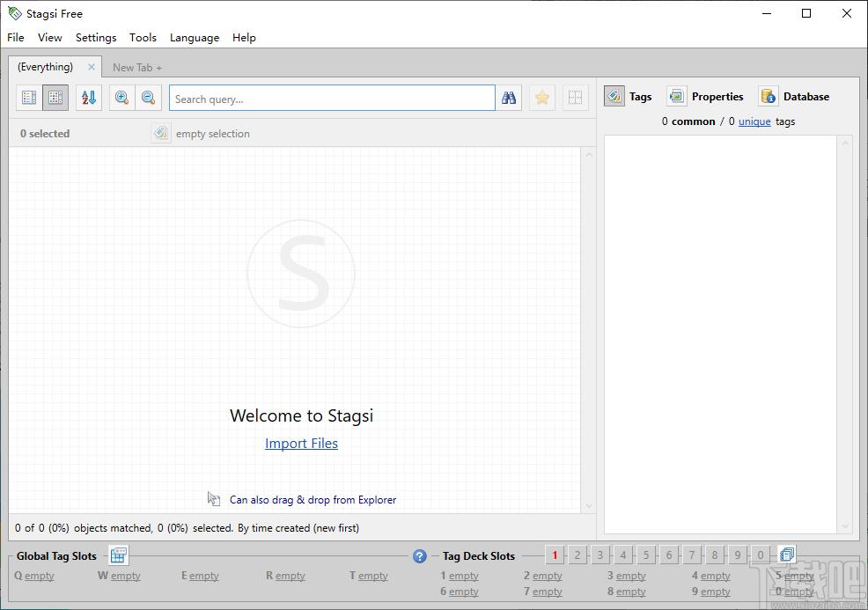
Task: Open the File menu
Action: point(16,38)
